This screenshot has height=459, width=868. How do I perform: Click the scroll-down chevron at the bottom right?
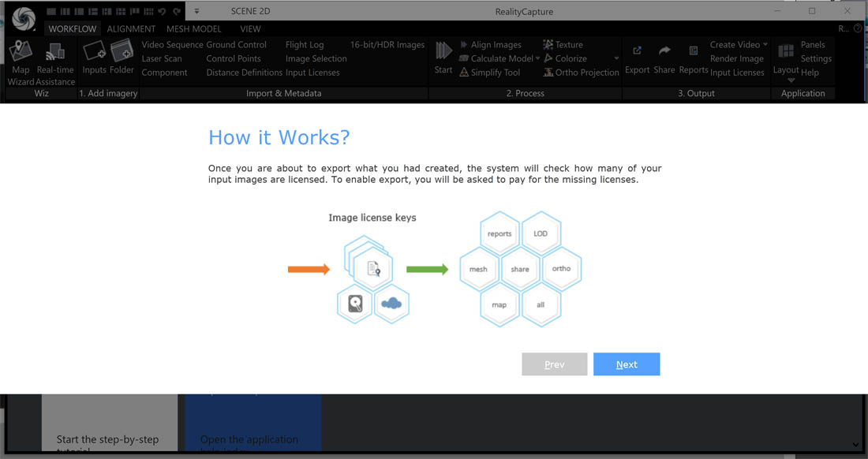click(x=856, y=445)
